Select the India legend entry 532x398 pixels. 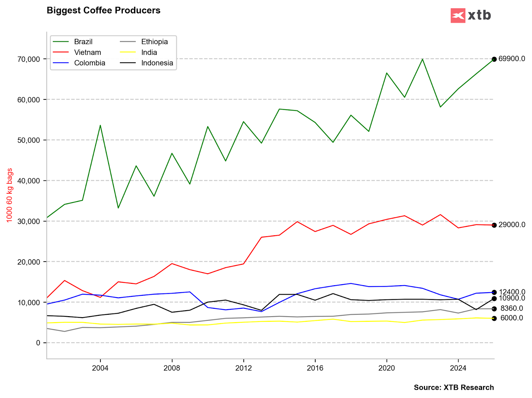pos(139,52)
